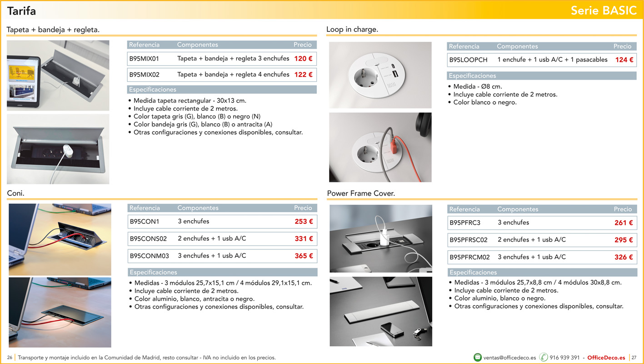Click the 122 € price

click(x=303, y=75)
